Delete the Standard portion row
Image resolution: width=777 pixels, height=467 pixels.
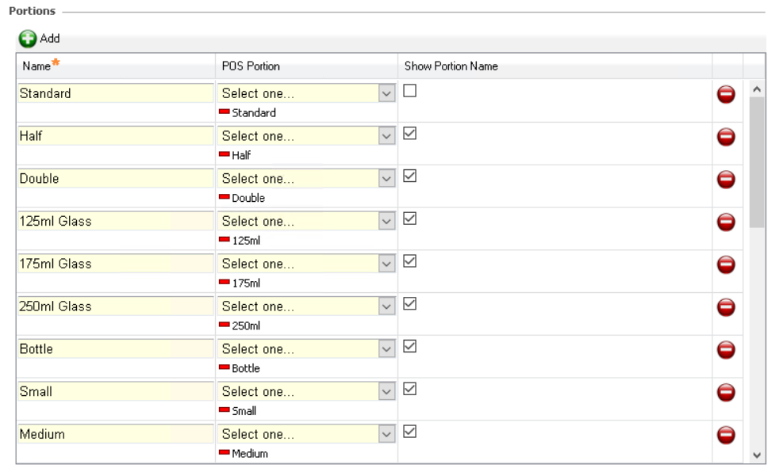pyautogui.click(x=726, y=94)
